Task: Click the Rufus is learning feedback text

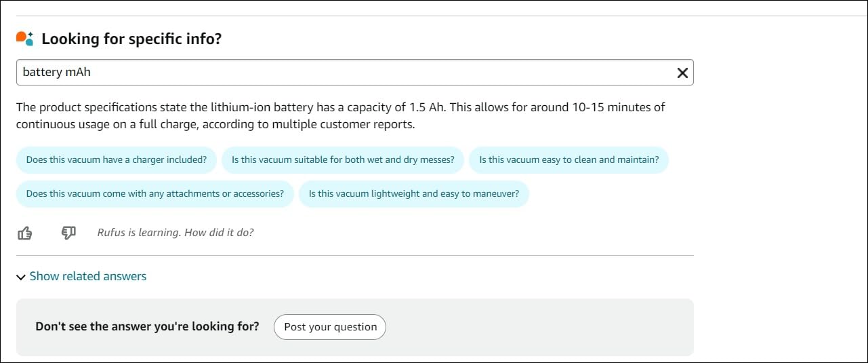Action: click(175, 233)
